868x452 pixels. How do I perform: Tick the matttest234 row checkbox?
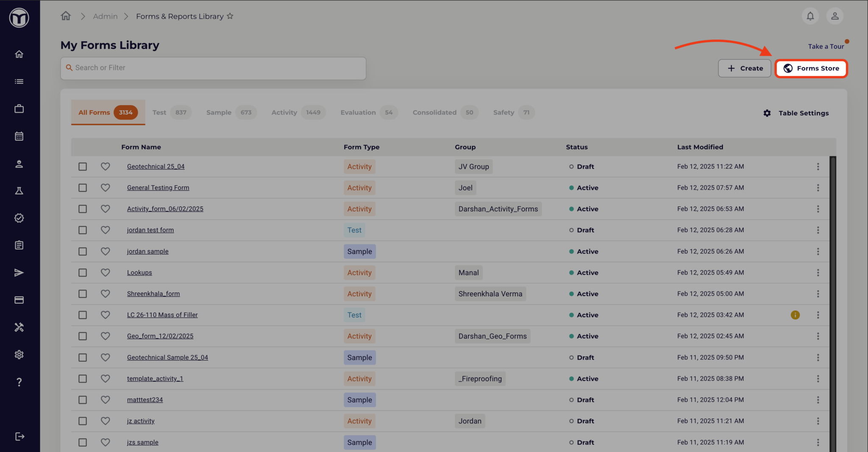(83, 400)
